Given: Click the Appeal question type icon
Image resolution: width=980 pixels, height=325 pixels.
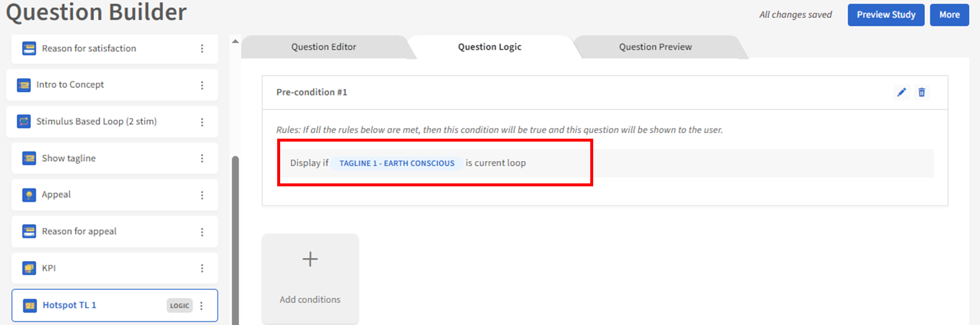Looking at the screenshot, I should pos(29,195).
